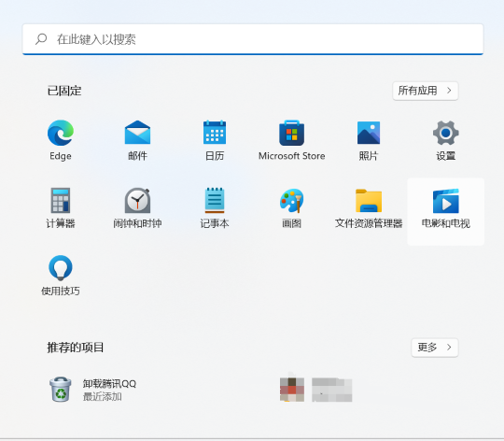Open 设置 settings gear

pyautogui.click(x=446, y=140)
